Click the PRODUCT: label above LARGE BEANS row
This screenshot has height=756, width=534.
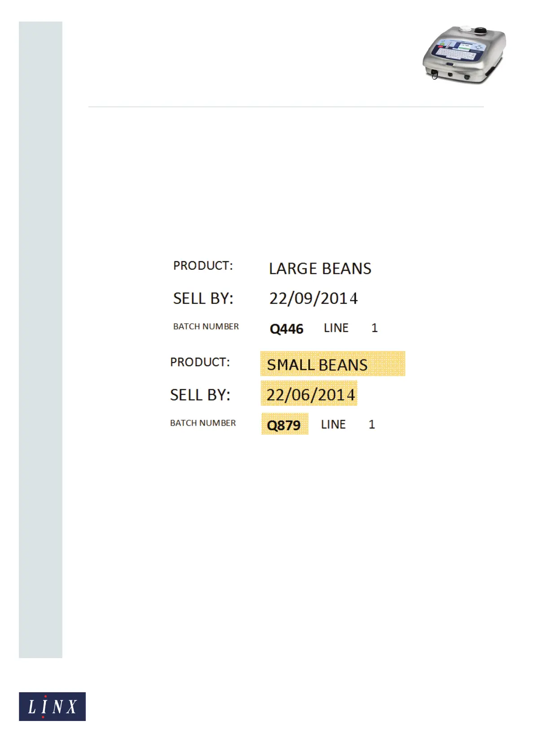[203, 266]
